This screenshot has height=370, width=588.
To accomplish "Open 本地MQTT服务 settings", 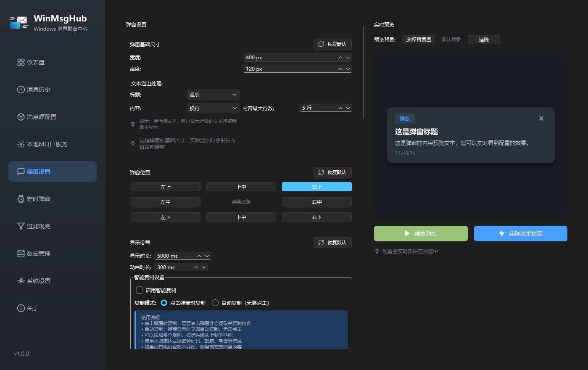I will 52,144.
